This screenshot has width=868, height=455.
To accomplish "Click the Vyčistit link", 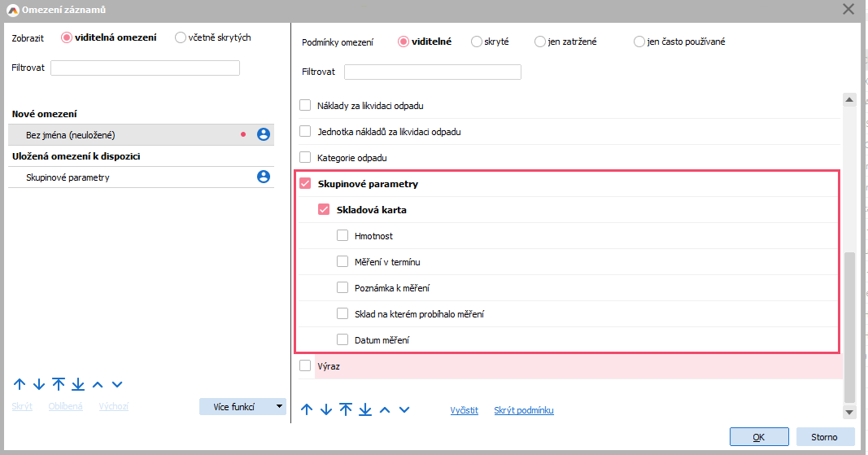I will click(x=465, y=410).
